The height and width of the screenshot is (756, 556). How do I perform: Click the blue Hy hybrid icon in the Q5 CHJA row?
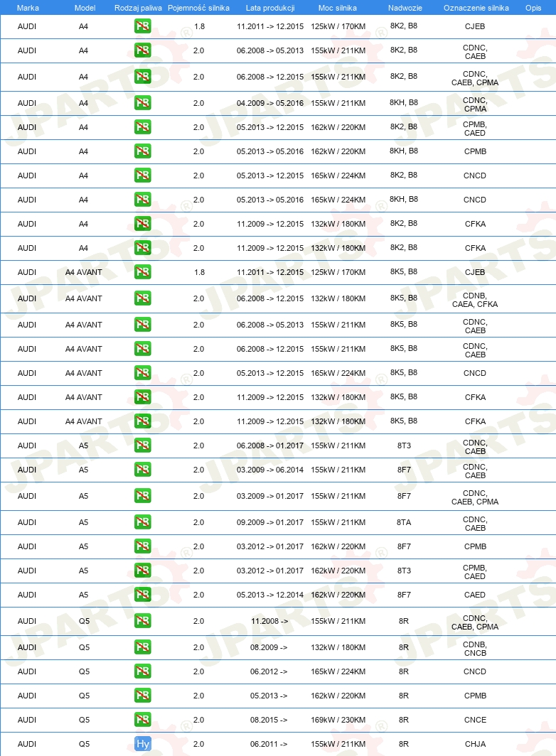142,743
